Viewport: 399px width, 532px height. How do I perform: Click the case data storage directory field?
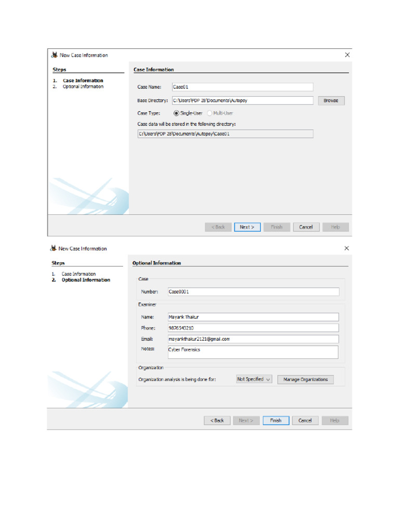point(225,134)
